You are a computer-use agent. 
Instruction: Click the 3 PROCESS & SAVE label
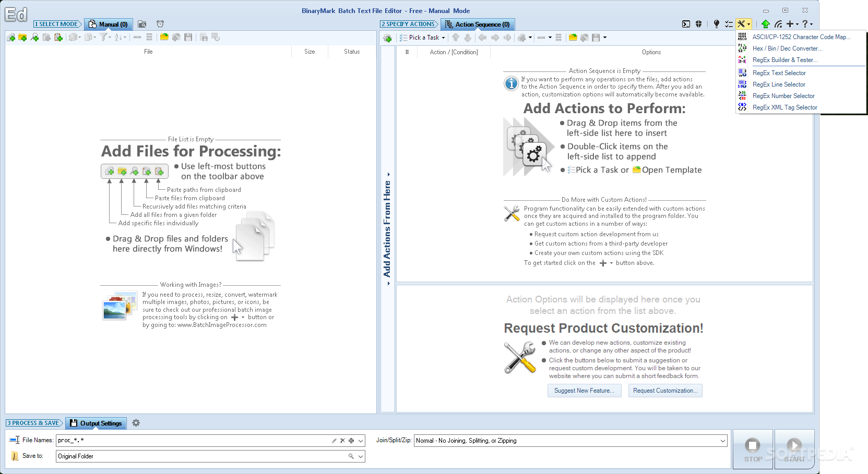click(34, 423)
